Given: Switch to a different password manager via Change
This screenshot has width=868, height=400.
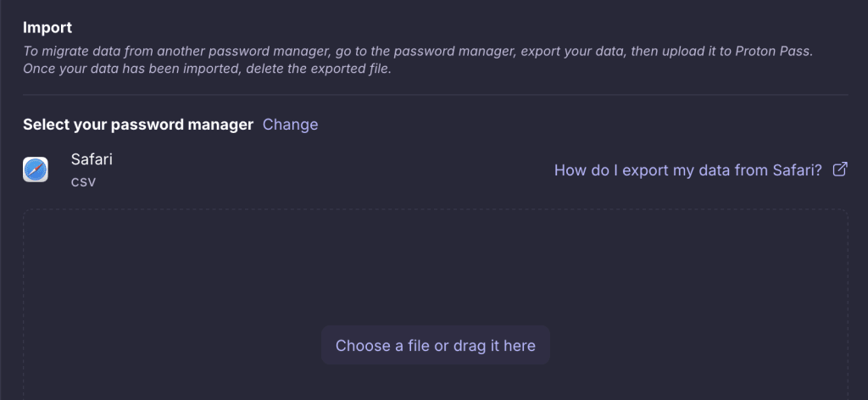Looking at the screenshot, I should (290, 125).
